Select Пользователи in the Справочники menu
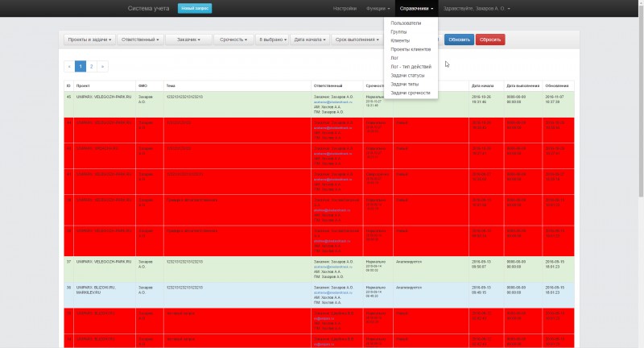The height and width of the screenshot is (348, 644). coord(406,23)
